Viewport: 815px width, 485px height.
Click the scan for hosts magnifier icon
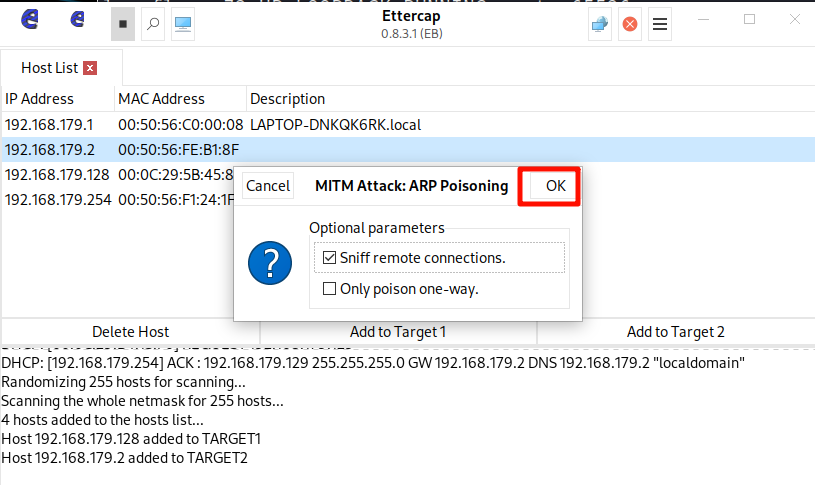[152, 23]
